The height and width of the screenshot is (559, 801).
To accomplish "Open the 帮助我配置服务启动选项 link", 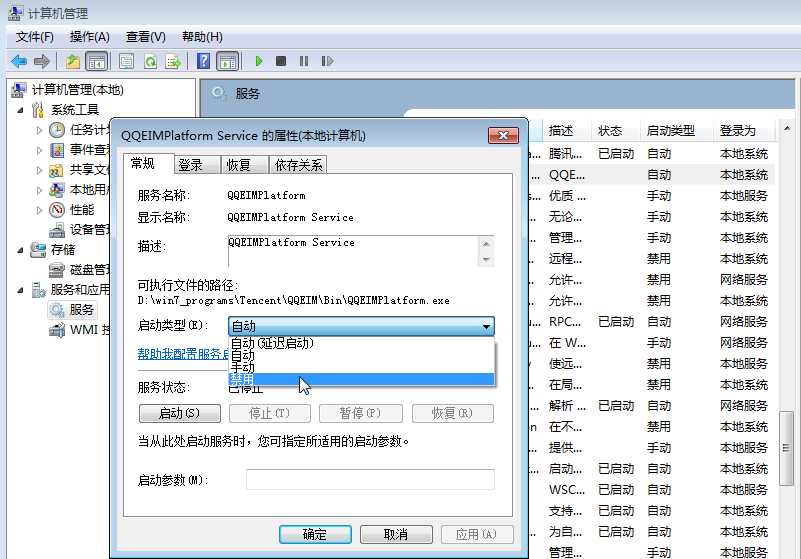I will point(183,354).
